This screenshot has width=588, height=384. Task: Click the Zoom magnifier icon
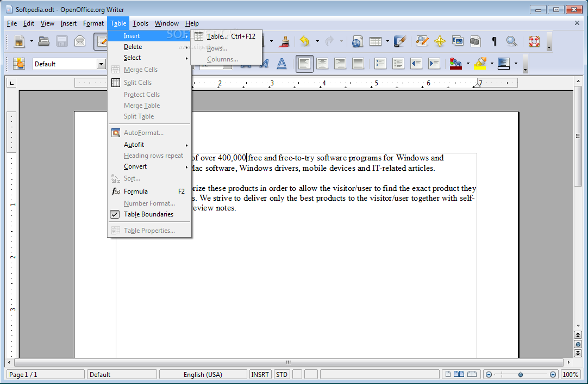(511, 41)
